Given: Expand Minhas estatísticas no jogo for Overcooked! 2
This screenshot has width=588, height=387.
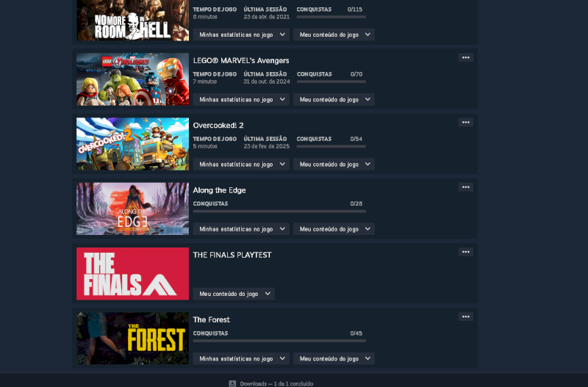Looking at the screenshot, I should (241, 164).
